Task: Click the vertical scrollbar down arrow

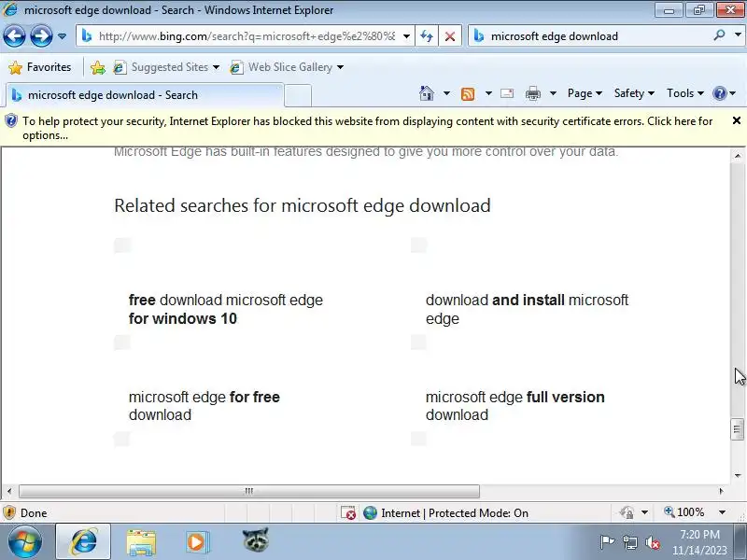Action: [x=738, y=475]
